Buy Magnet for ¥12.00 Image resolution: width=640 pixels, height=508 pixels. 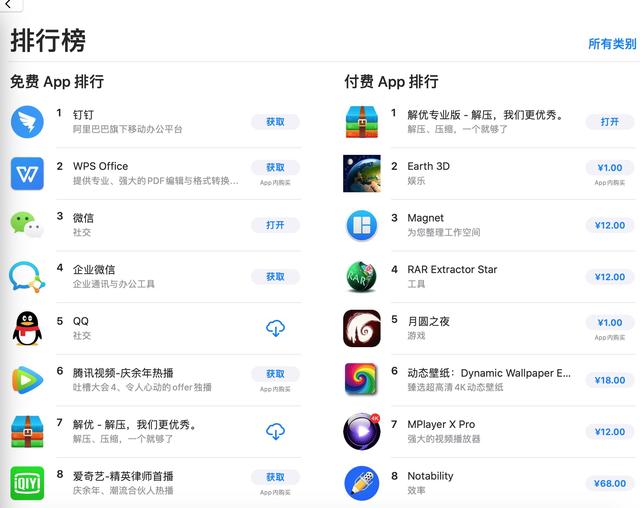[610, 225]
